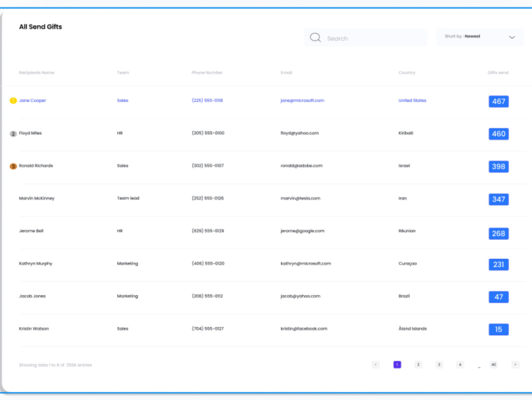Click Brazil country cell
The image size is (532, 400).
404,296
